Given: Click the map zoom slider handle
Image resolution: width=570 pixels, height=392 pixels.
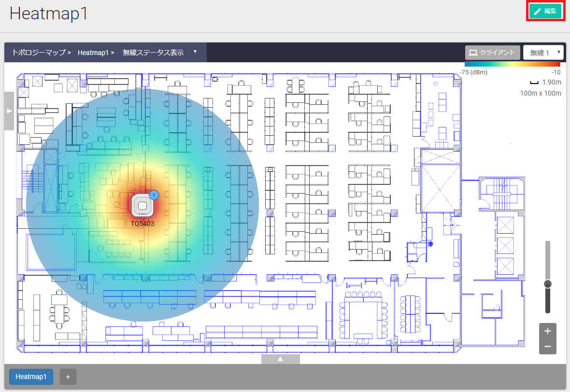Looking at the screenshot, I should coord(547,284).
